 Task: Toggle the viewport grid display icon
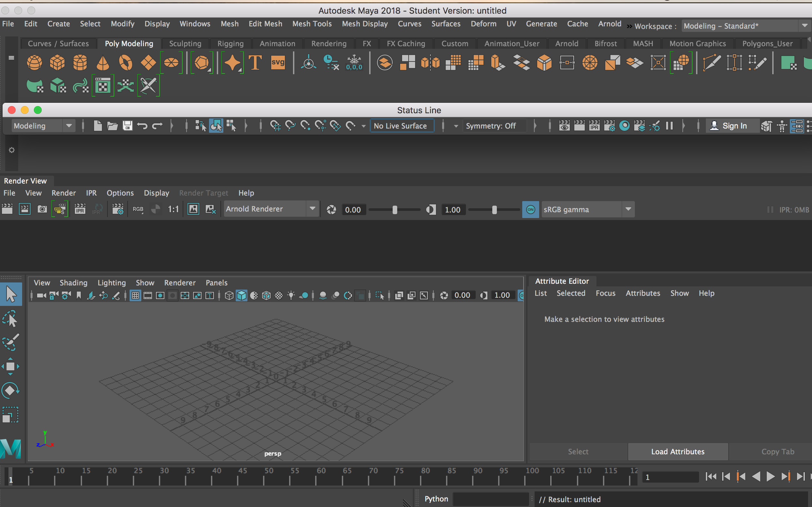tap(135, 295)
